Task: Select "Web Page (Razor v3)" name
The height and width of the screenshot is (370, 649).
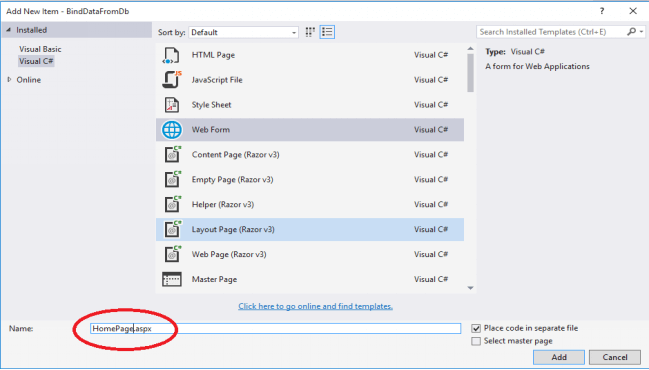Action: [x=229, y=254]
